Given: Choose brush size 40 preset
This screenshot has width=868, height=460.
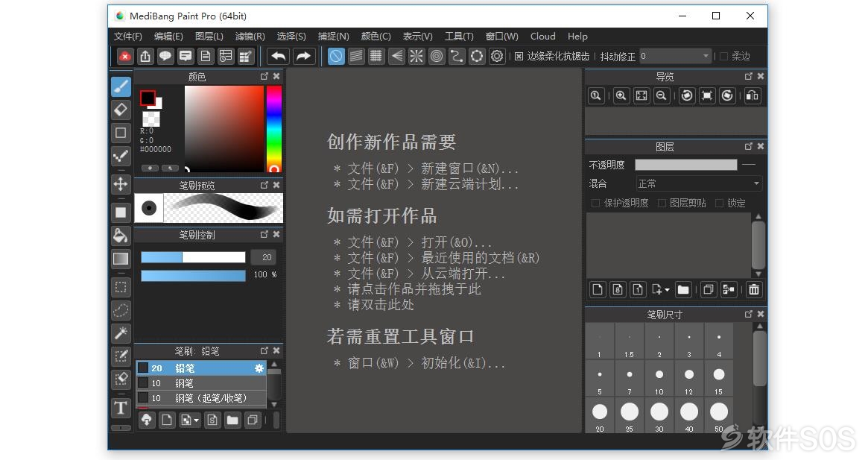Looking at the screenshot, I should point(689,416).
